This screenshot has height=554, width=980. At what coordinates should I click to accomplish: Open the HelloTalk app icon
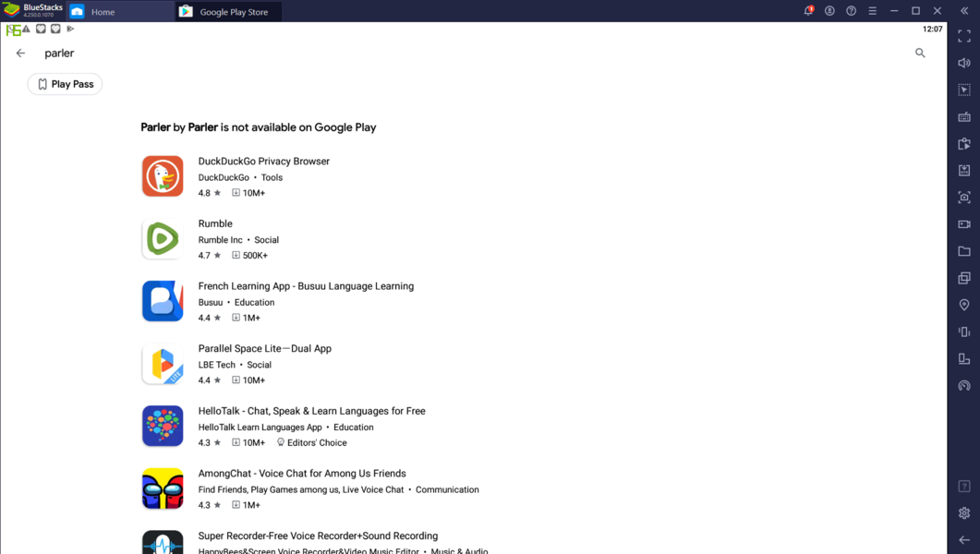[163, 426]
